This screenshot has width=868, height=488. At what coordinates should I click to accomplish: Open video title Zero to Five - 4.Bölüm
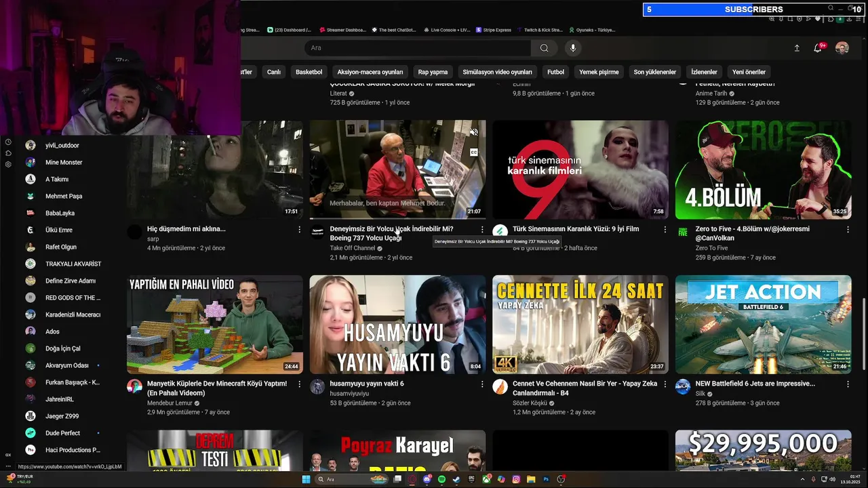[x=752, y=233]
